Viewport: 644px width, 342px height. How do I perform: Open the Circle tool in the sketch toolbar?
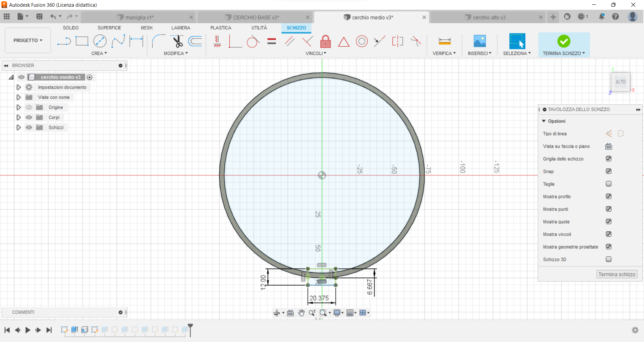tap(100, 41)
